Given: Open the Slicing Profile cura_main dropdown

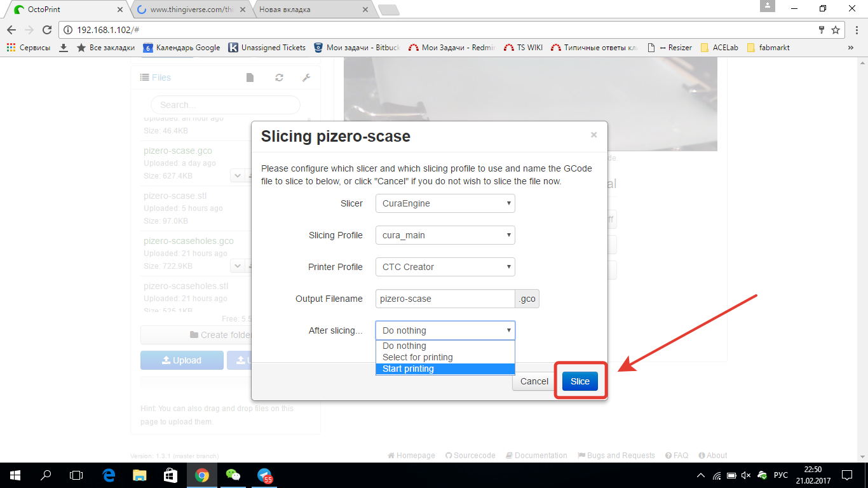Looking at the screenshot, I should coord(445,235).
